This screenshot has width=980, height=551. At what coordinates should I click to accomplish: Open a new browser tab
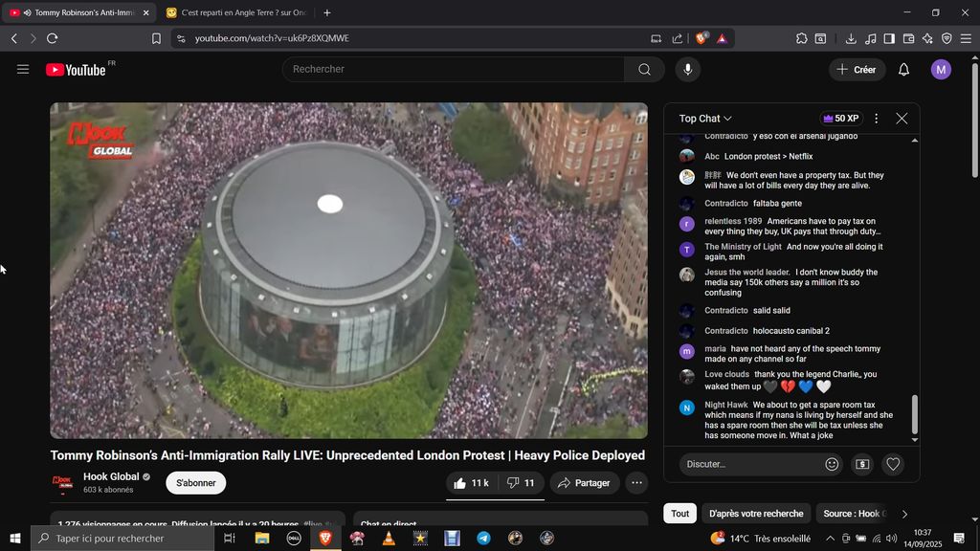point(327,12)
